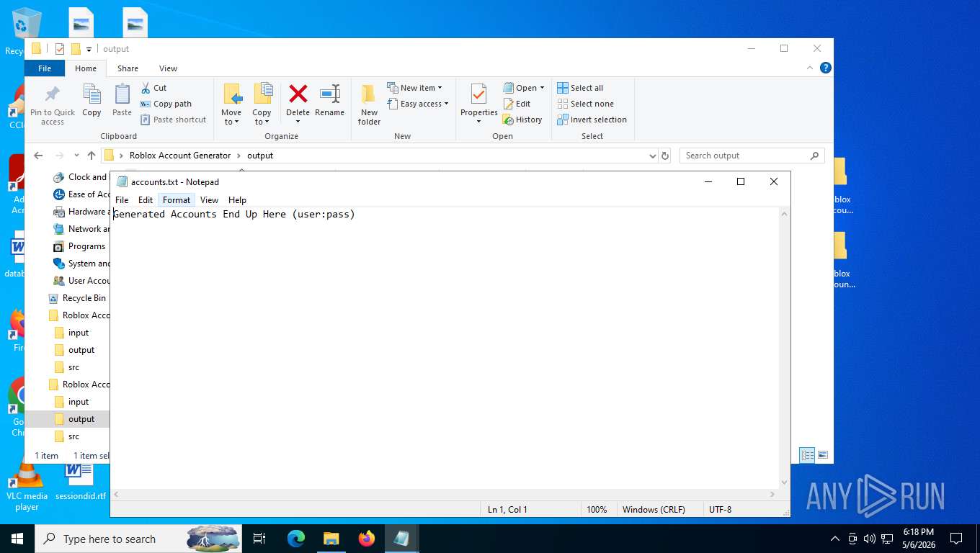Click Invert selection in ribbon
This screenshot has width=980, height=553.
[x=592, y=120]
